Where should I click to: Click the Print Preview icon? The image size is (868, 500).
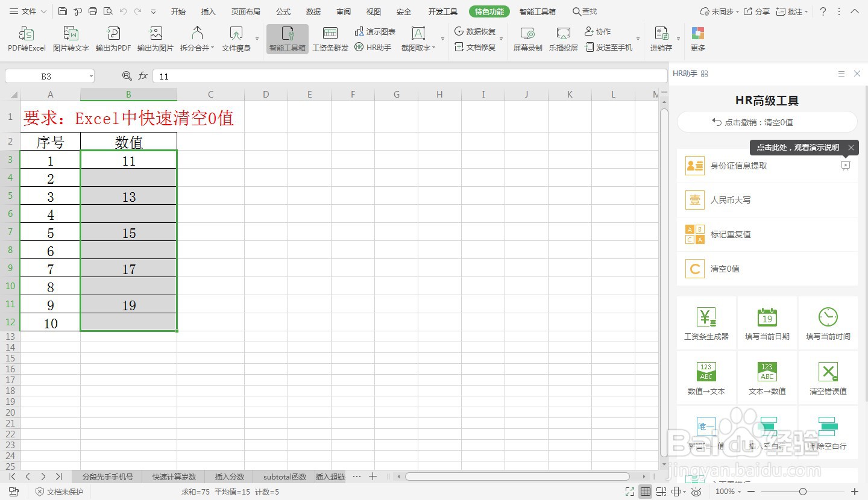click(x=108, y=11)
